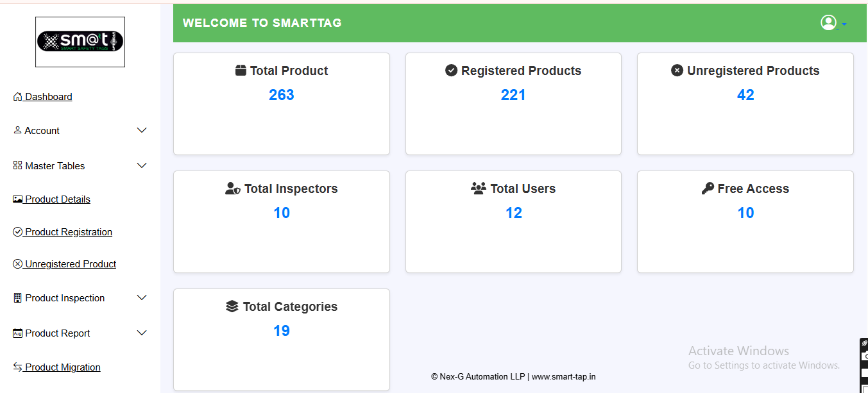Expand the Master Tables chevron
868x393 pixels.
tap(142, 166)
